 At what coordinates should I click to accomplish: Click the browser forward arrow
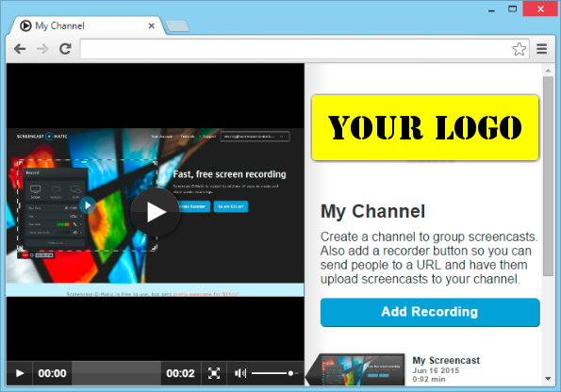pyautogui.click(x=42, y=49)
